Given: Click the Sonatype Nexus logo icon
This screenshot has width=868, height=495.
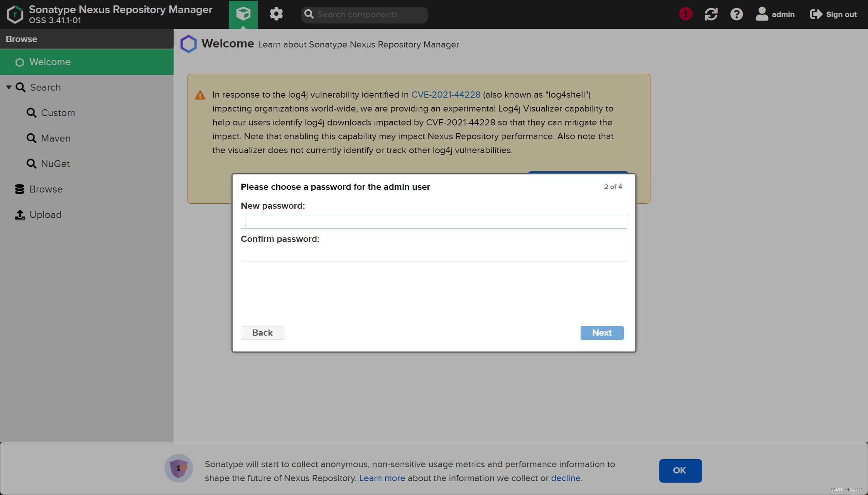Looking at the screenshot, I should pos(15,14).
